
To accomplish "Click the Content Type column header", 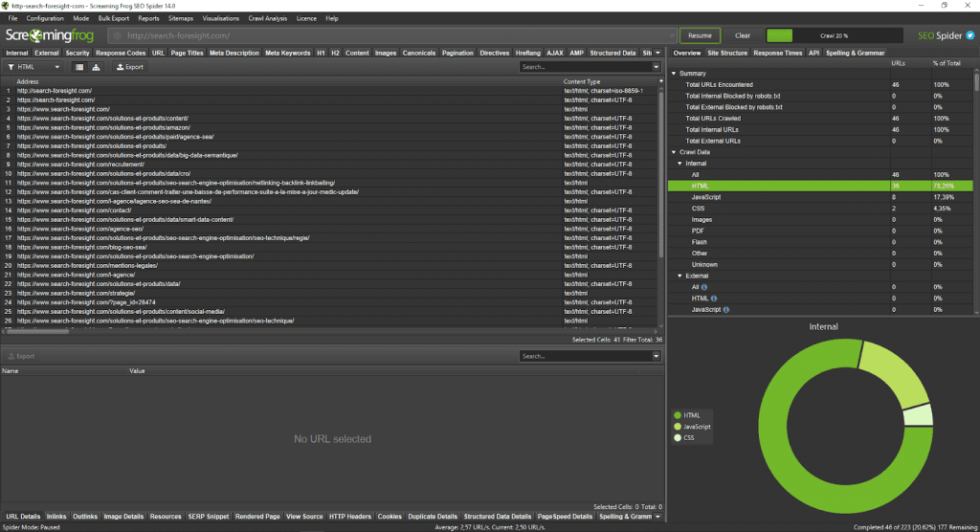I will tap(610, 81).
